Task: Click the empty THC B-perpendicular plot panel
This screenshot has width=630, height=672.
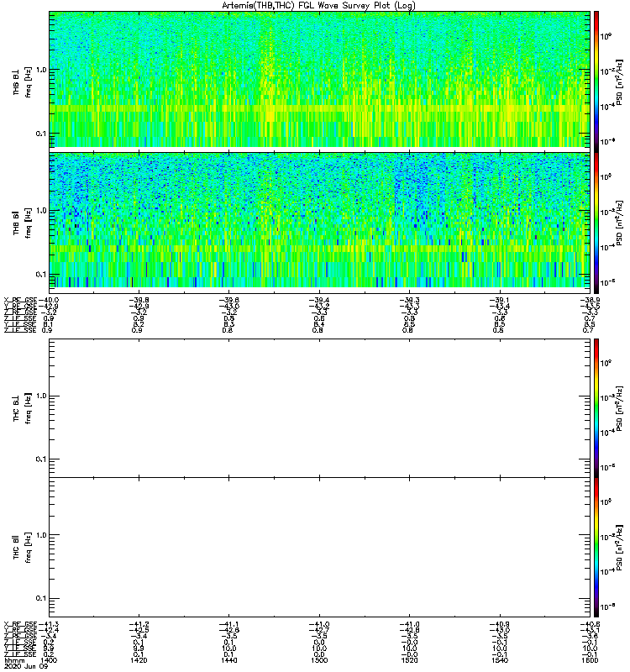Action: pyautogui.click(x=319, y=407)
